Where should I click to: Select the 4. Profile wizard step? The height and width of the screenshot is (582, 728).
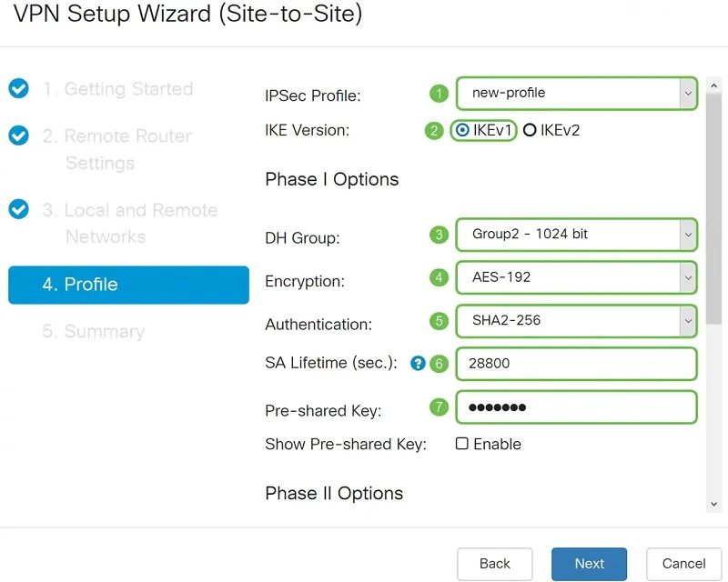click(128, 285)
